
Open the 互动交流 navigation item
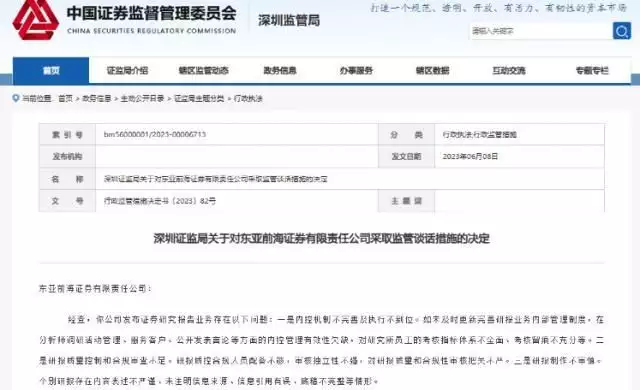click(x=509, y=71)
